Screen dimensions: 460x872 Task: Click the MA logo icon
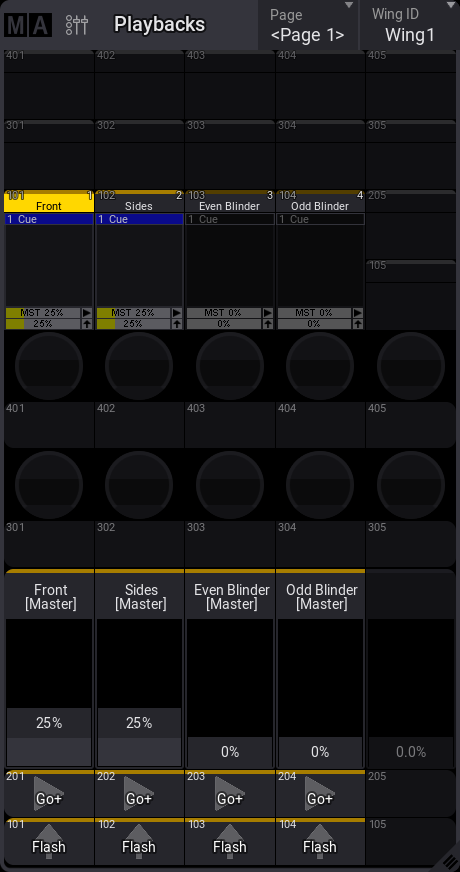[28, 25]
